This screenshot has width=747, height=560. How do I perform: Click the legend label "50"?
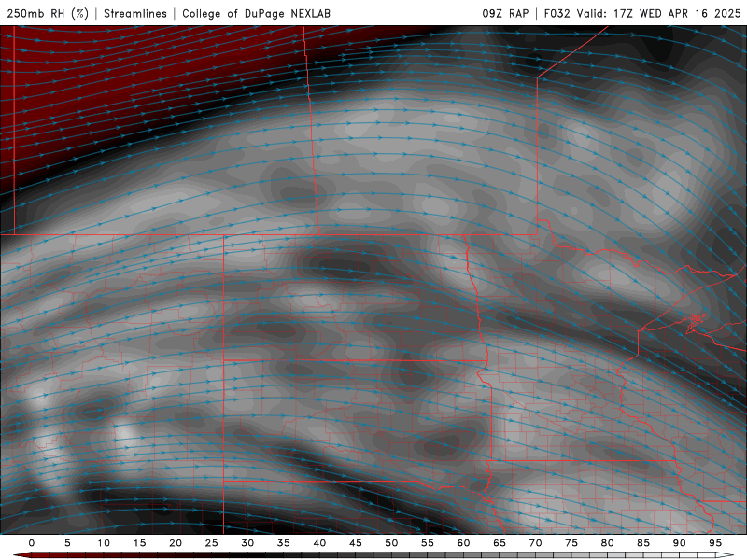click(x=391, y=543)
